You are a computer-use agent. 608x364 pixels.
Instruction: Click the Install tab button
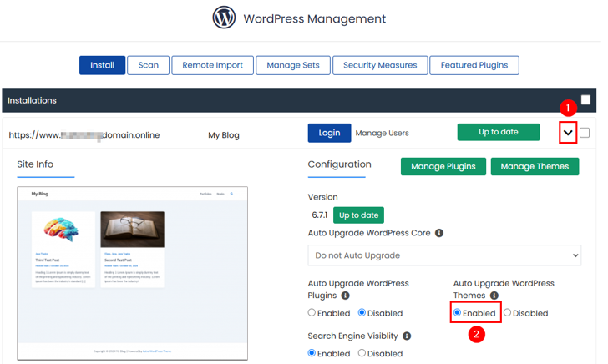click(x=103, y=65)
